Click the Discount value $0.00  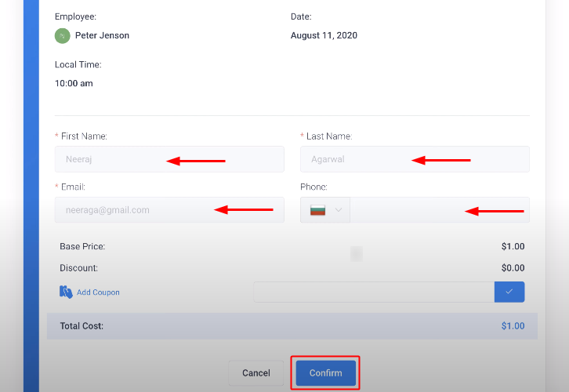point(513,268)
